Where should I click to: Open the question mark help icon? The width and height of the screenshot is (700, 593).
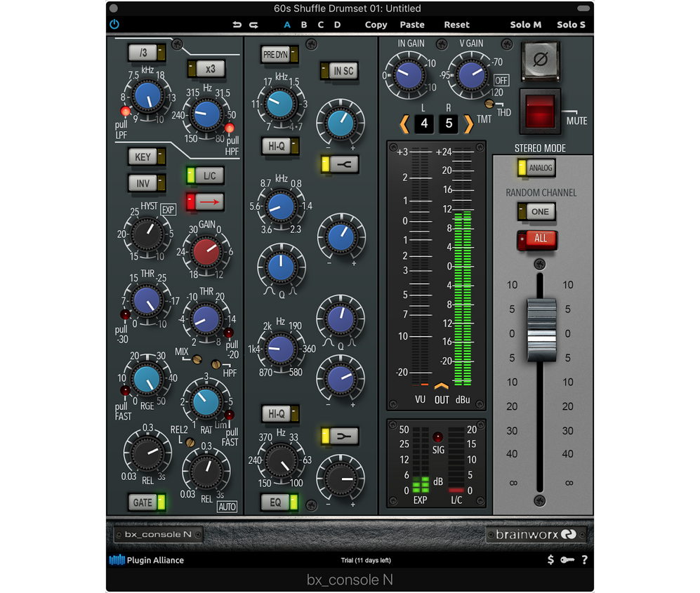pos(584,560)
